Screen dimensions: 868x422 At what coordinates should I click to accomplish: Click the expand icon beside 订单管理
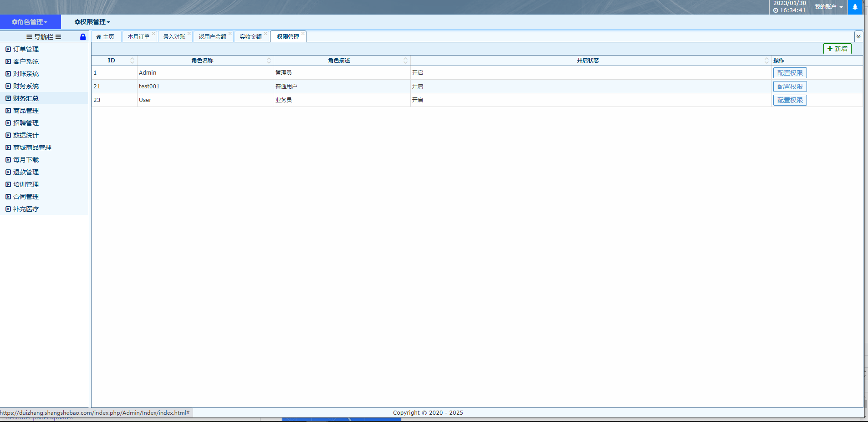click(8, 49)
